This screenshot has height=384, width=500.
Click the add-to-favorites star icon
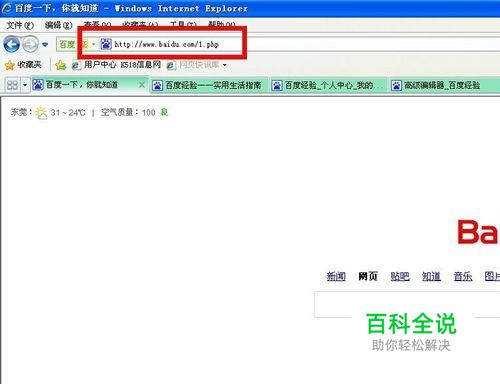click(x=61, y=65)
